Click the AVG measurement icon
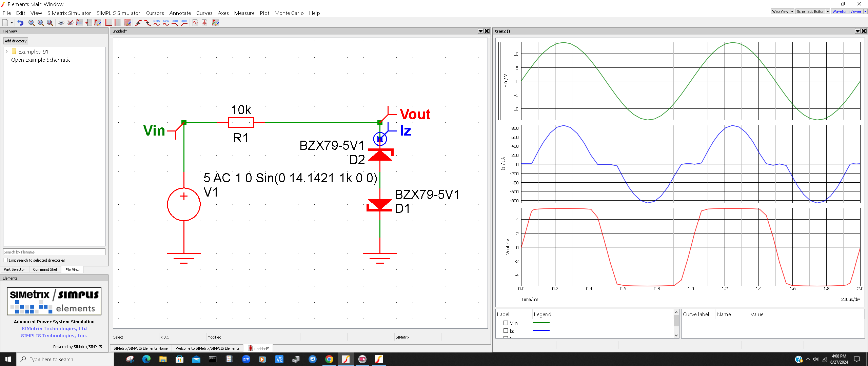This screenshot has height=366, width=868. [166, 23]
